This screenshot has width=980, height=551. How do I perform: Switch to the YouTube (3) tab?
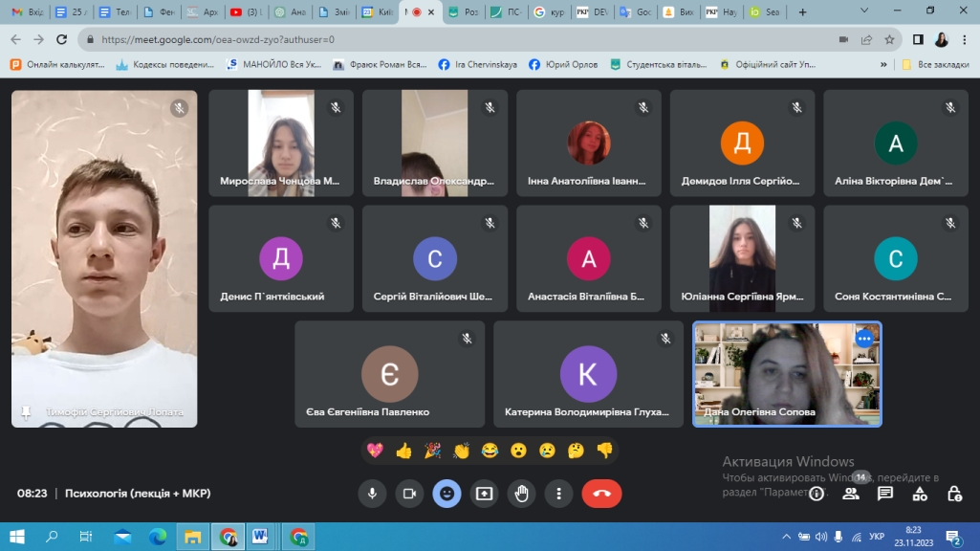coord(247,11)
